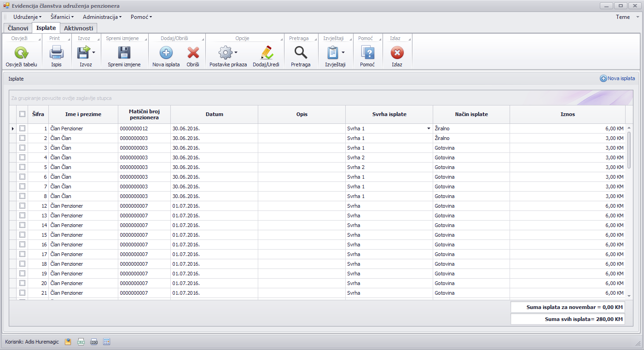Click the Izvoz export disk icon
Image resolution: width=644 pixels, height=350 pixels.
[83, 52]
